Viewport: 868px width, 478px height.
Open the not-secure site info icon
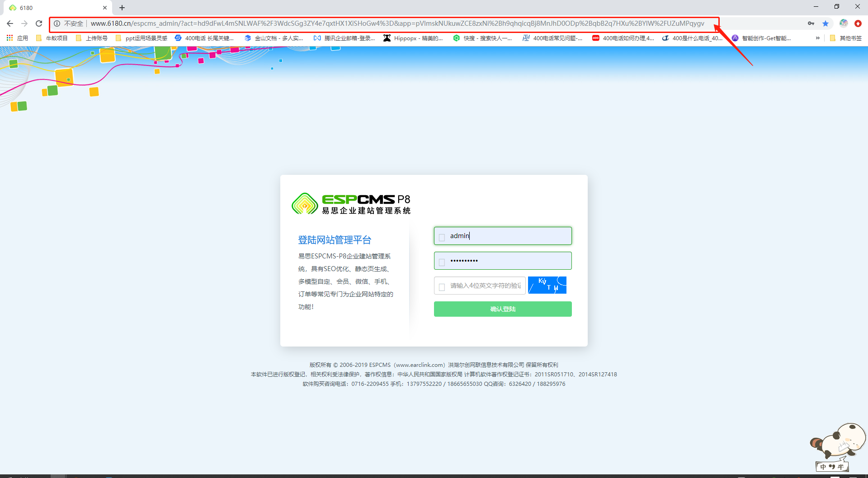click(x=57, y=23)
